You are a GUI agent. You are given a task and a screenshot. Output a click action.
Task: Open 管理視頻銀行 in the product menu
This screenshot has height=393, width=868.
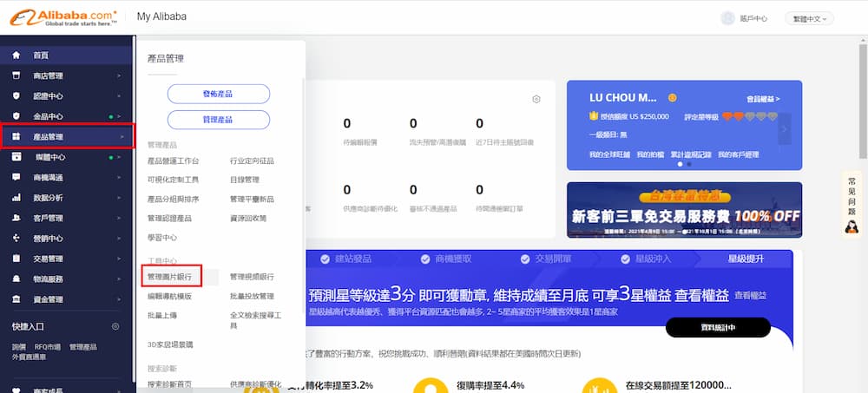(x=252, y=276)
